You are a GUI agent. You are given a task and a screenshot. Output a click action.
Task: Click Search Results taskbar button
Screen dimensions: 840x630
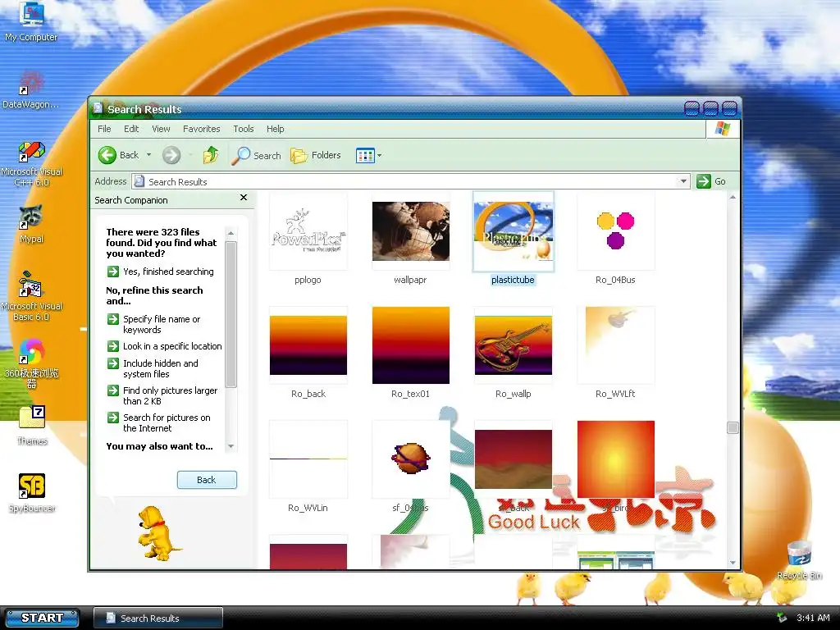point(158,619)
